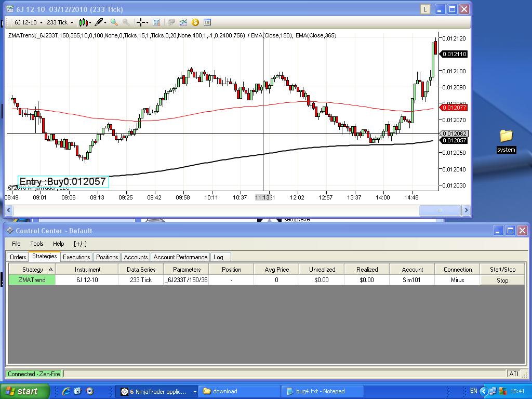Click the greyed chart trader icon
The image size is (532, 399).
(x=171, y=22)
